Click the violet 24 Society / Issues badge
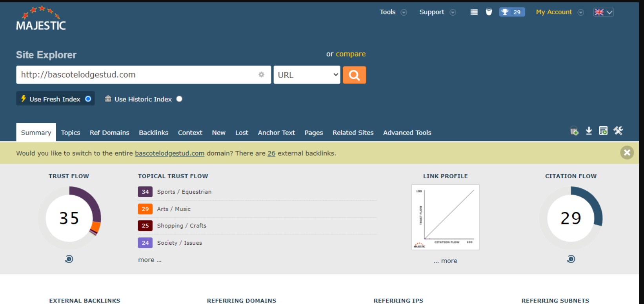The height and width of the screenshot is (304, 644). click(x=145, y=243)
